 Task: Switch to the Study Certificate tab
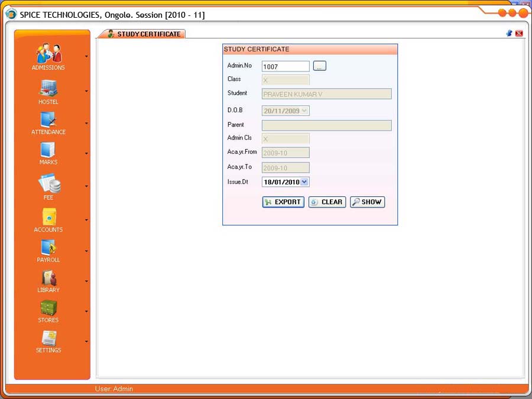[142, 34]
